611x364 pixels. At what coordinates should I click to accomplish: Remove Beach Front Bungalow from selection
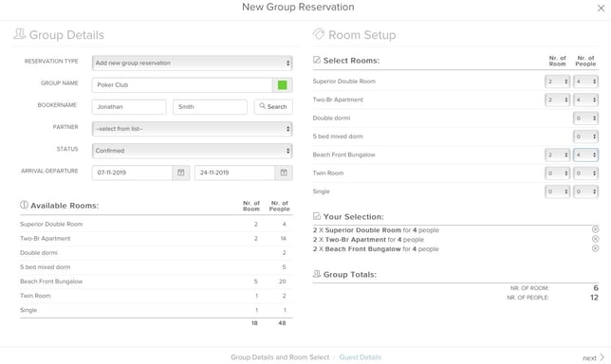[x=595, y=248]
